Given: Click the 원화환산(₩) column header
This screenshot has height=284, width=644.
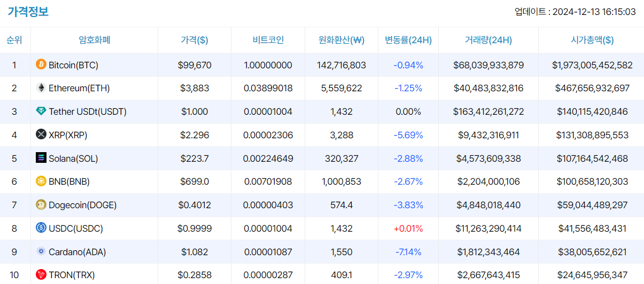Looking at the screenshot, I should [342, 40].
